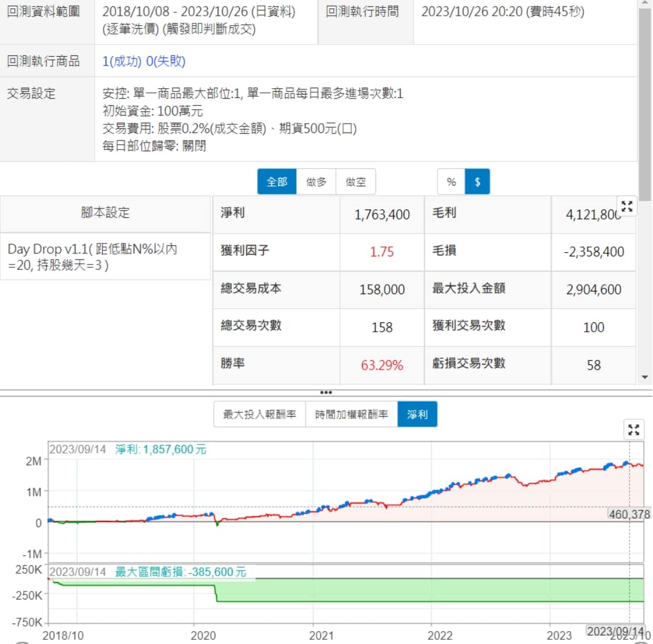Select the Day Drop v1.1 script entry

coord(92,256)
